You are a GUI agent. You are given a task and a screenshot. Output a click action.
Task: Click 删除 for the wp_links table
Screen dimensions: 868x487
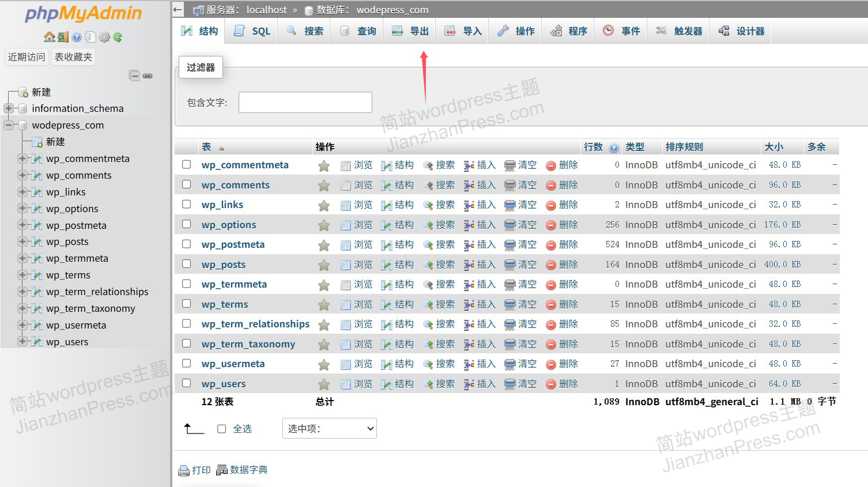(x=562, y=205)
